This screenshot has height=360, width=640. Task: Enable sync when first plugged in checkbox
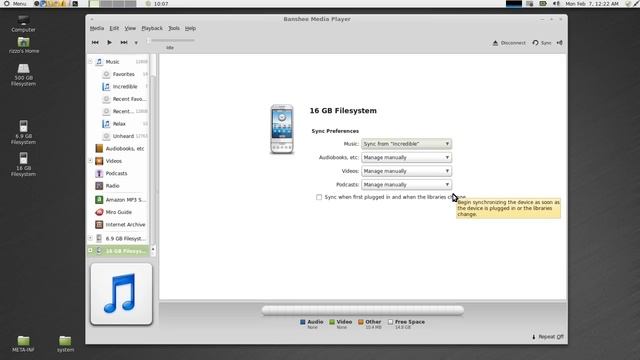[319, 197]
